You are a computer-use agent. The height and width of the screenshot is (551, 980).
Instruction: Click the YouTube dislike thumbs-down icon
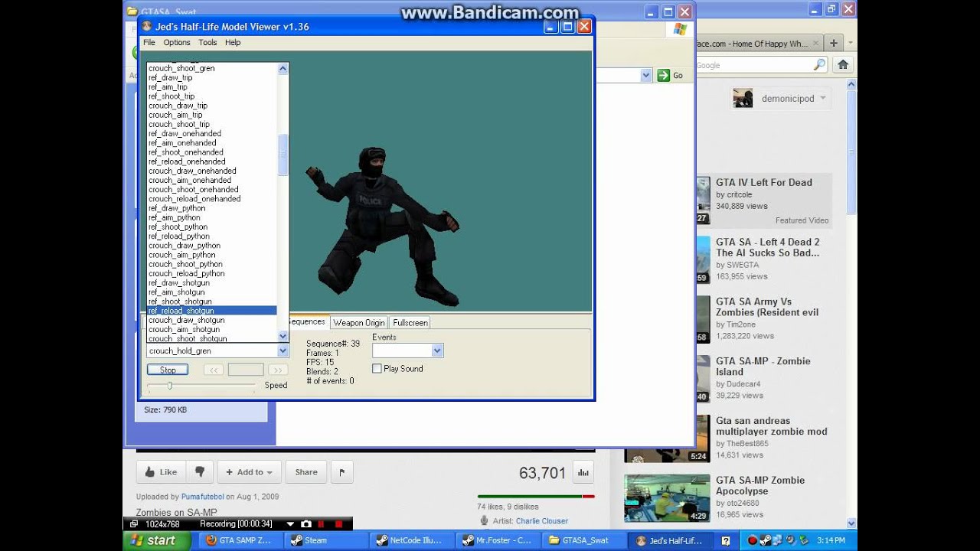tap(200, 472)
